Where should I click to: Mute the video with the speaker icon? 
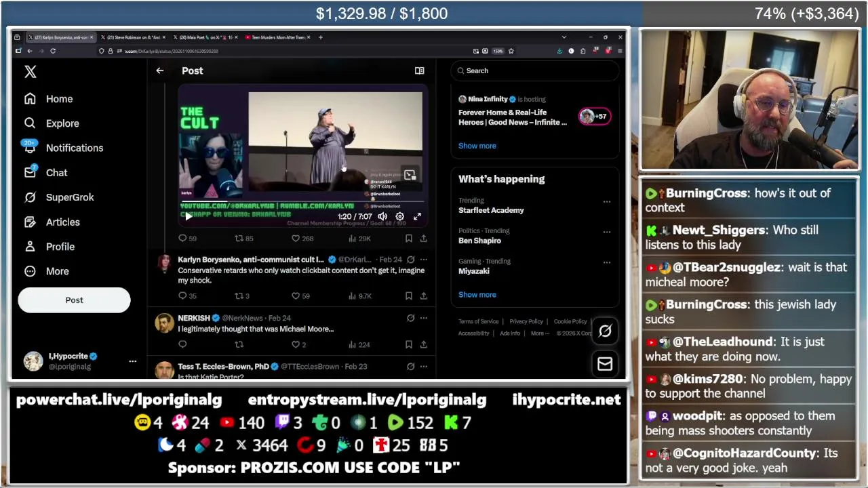(382, 216)
